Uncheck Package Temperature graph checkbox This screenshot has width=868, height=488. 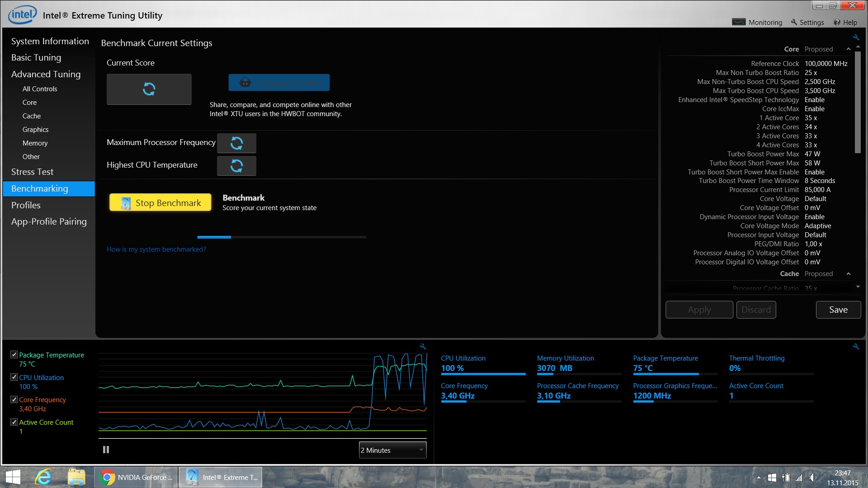14,355
